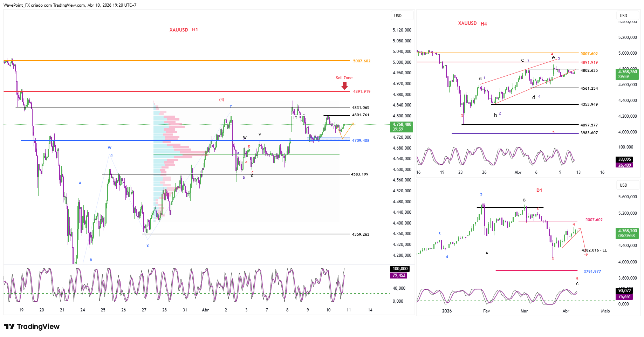Click the 4802.635 level label

click(589, 70)
